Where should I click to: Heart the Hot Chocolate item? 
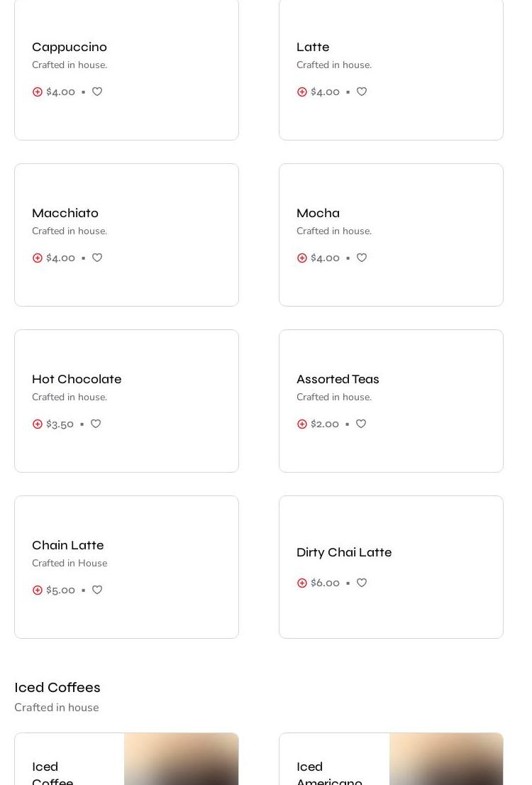(x=96, y=424)
